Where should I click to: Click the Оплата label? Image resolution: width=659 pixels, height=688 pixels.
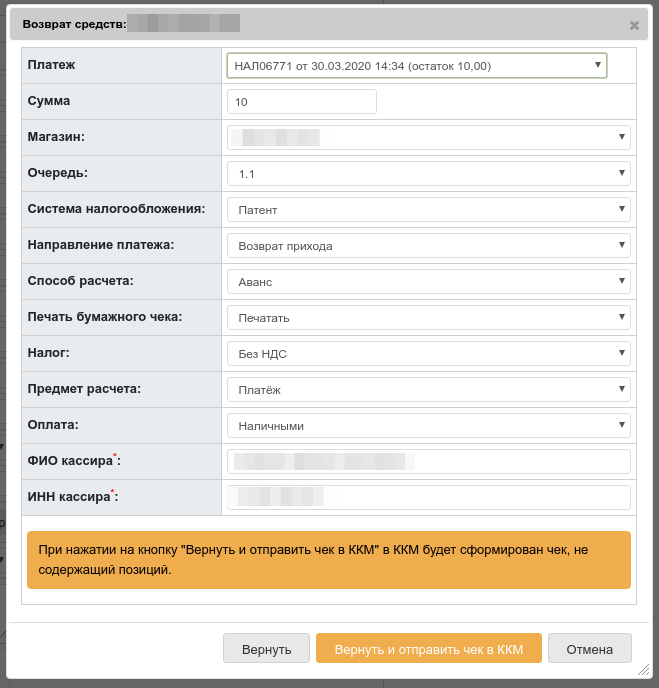tap(53, 425)
